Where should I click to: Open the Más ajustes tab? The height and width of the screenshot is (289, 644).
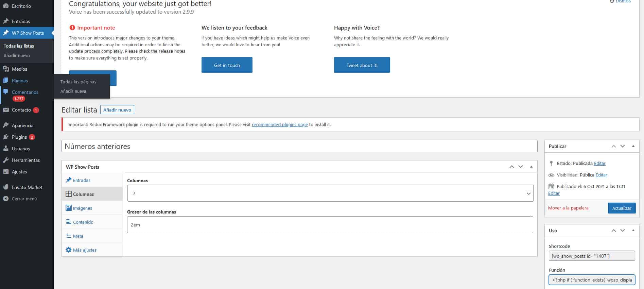85,250
